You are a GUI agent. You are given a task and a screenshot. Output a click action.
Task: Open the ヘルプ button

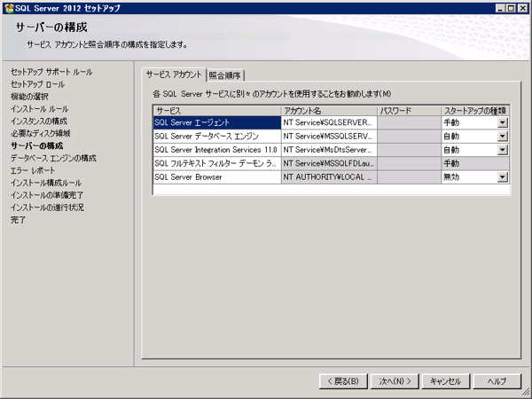pyautogui.click(x=497, y=381)
